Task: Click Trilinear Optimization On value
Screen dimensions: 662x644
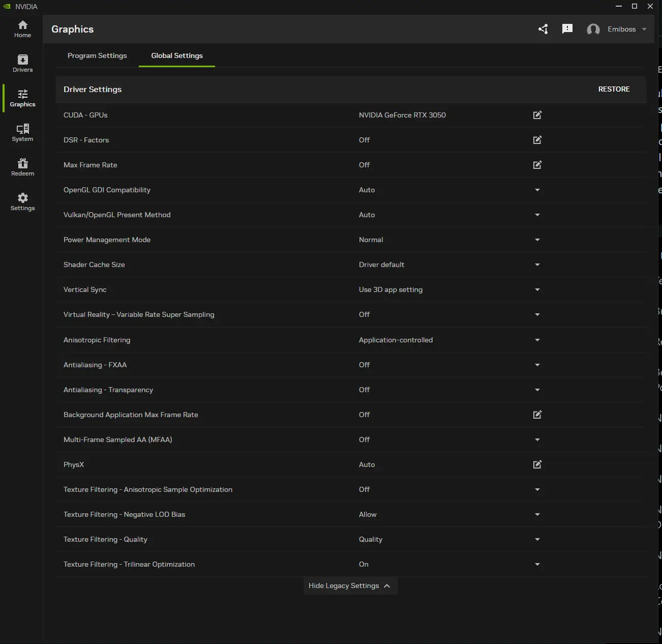Action: (x=364, y=564)
